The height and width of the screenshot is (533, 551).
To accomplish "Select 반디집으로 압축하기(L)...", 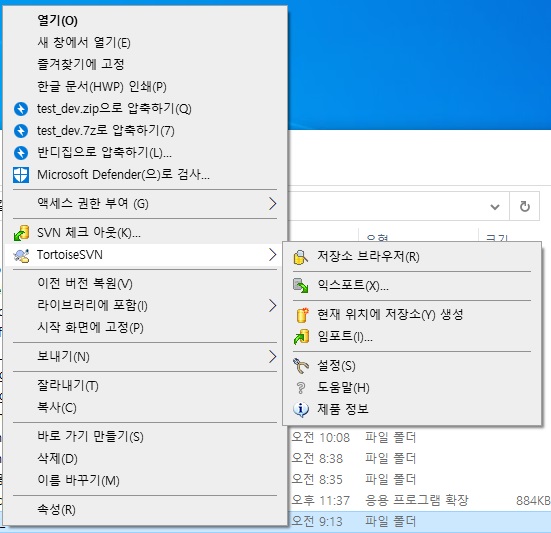I will pyautogui.click(x=145, y=153).
